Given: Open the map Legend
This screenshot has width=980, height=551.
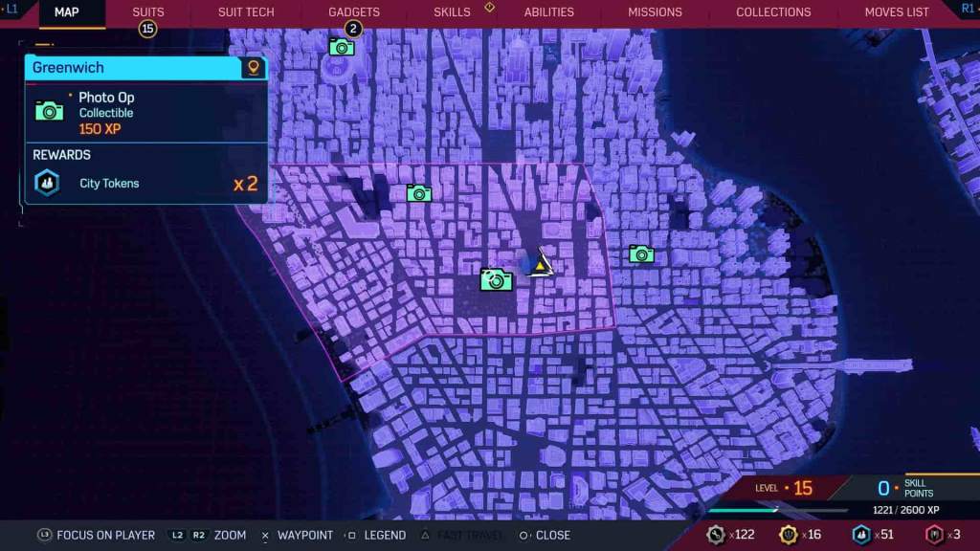Looking at the screenshot, I should (x=379, y=535).
